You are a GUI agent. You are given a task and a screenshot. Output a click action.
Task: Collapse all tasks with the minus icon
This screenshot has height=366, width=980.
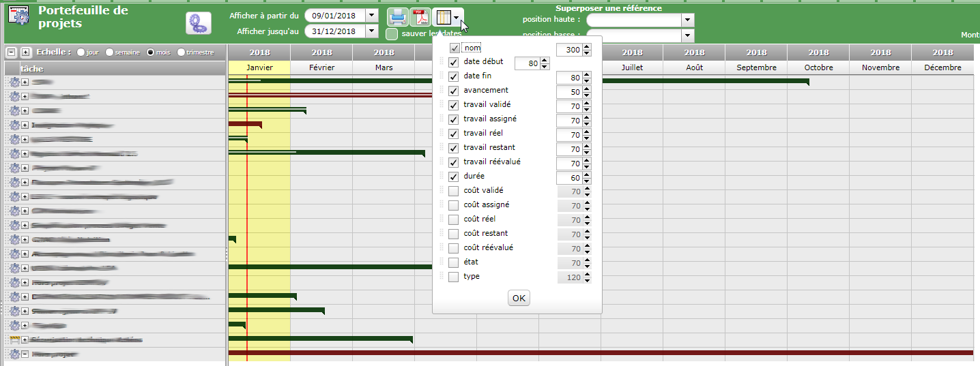[12, 52]
